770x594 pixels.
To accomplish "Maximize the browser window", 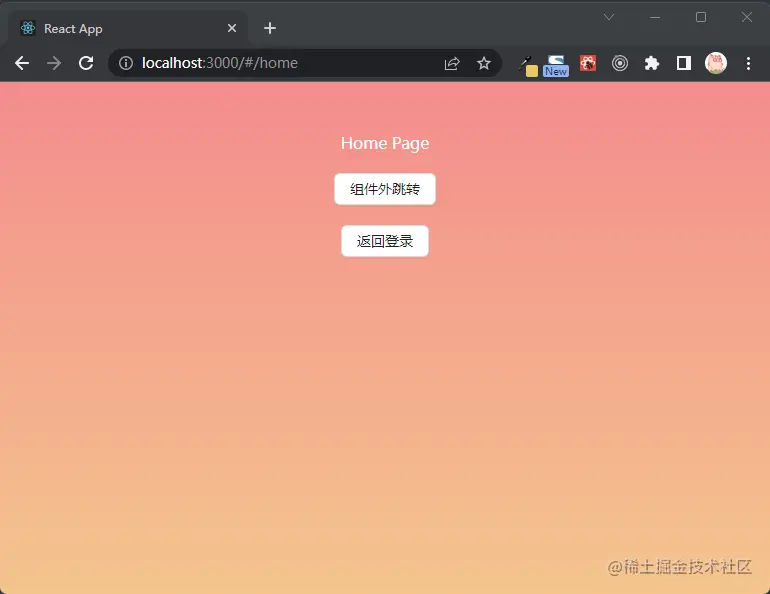I will point(701,17).
